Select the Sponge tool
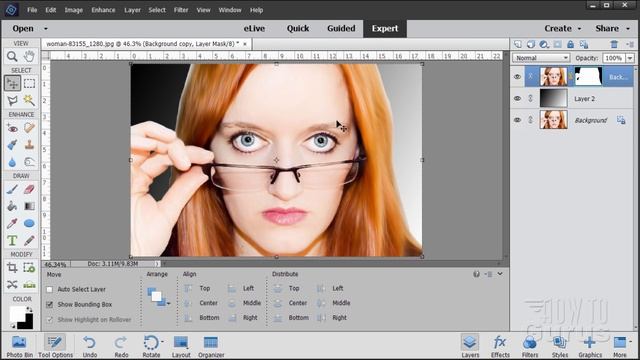Screen dimensions: 640x360 (x=29, y=162)
